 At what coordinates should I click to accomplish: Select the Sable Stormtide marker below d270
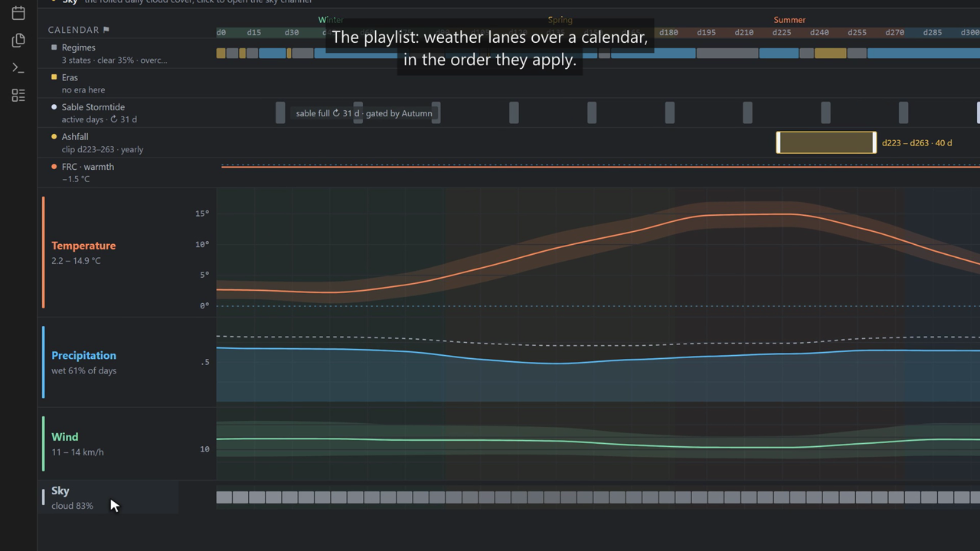(903, 112)
